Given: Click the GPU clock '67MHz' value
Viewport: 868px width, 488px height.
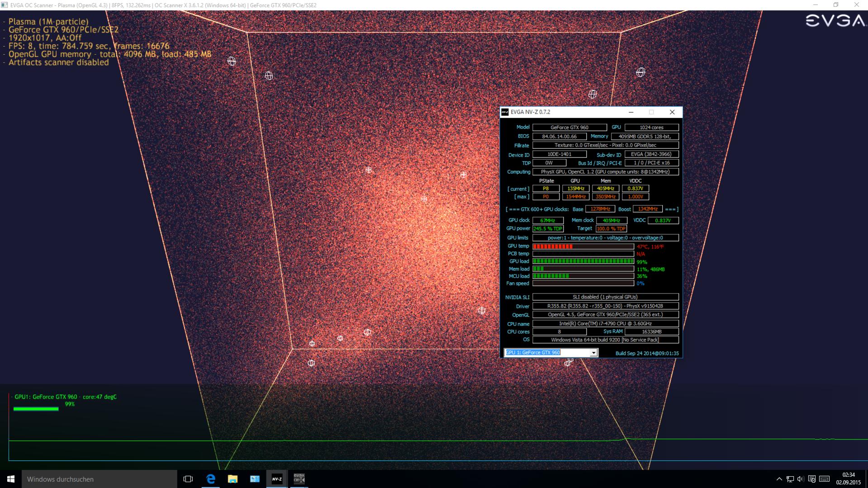Looking at the screenshot, I should tap(548, 220).
